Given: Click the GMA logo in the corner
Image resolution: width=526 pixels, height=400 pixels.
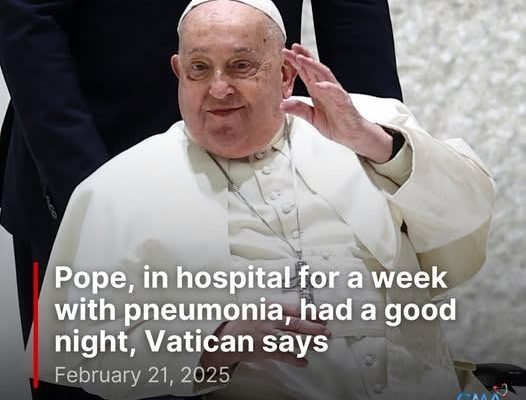Looking at the screenshot, I should 484,393.
